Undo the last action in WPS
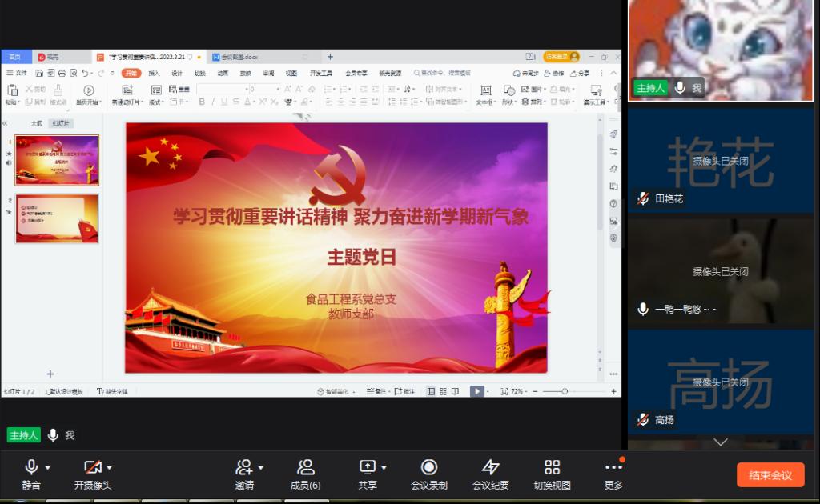 (x=85, y=73)
